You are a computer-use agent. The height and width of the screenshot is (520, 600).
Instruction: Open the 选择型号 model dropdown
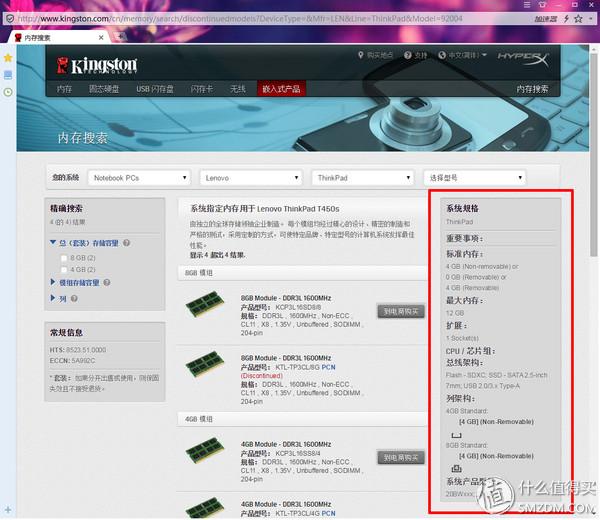pyautogui.click(x=474, y=178)
